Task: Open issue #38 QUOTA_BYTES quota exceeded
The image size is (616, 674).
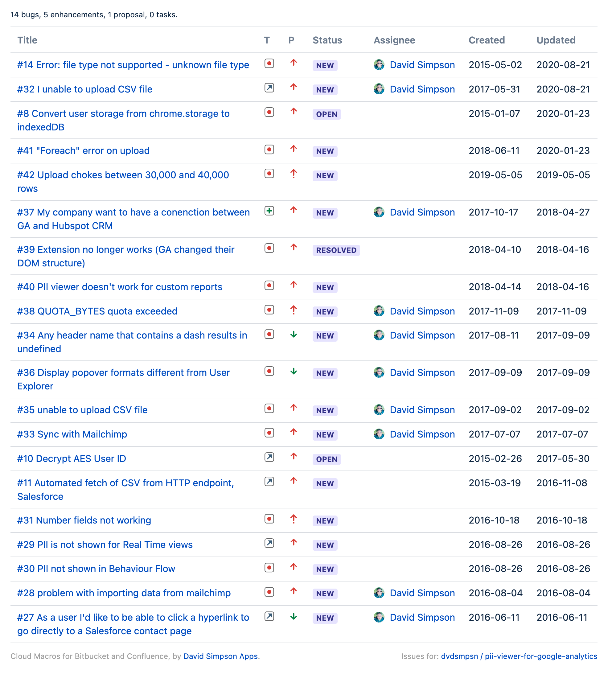Action: (97, 311)
